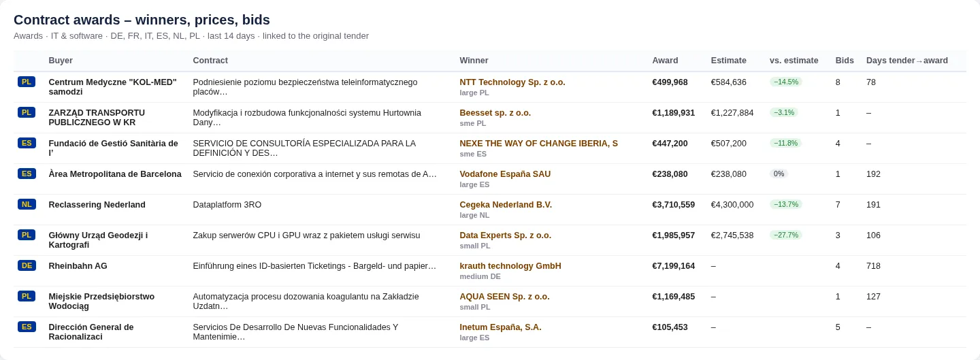Open winner Inetum España, S.A.

tap(500, 327)
